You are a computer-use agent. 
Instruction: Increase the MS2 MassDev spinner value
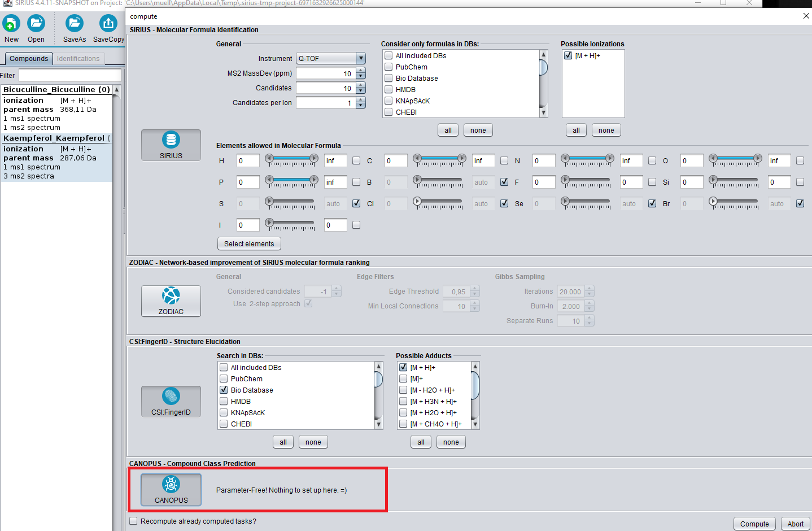coord(361,71)
